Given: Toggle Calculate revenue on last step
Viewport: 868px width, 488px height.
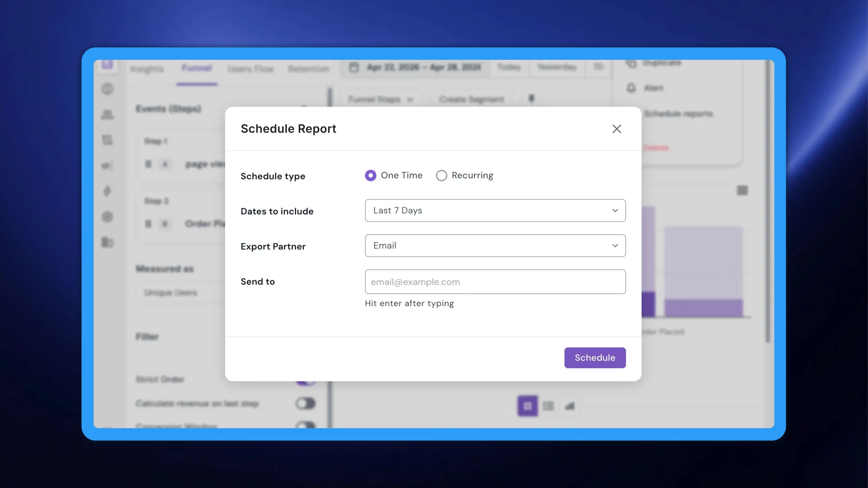Looking at the screenshot, I should (305, 404).
